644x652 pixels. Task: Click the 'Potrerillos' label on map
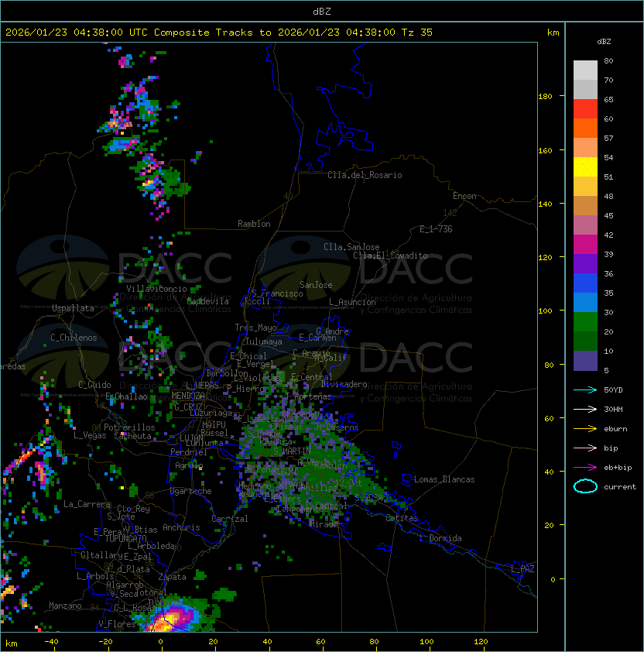pyautogui.click(x=129, y=427)
